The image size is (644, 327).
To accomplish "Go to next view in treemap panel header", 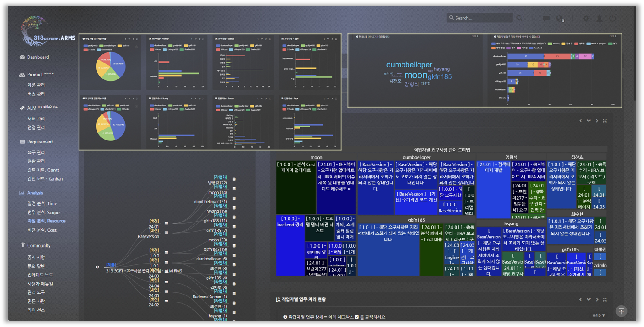I will coord(597,121).
